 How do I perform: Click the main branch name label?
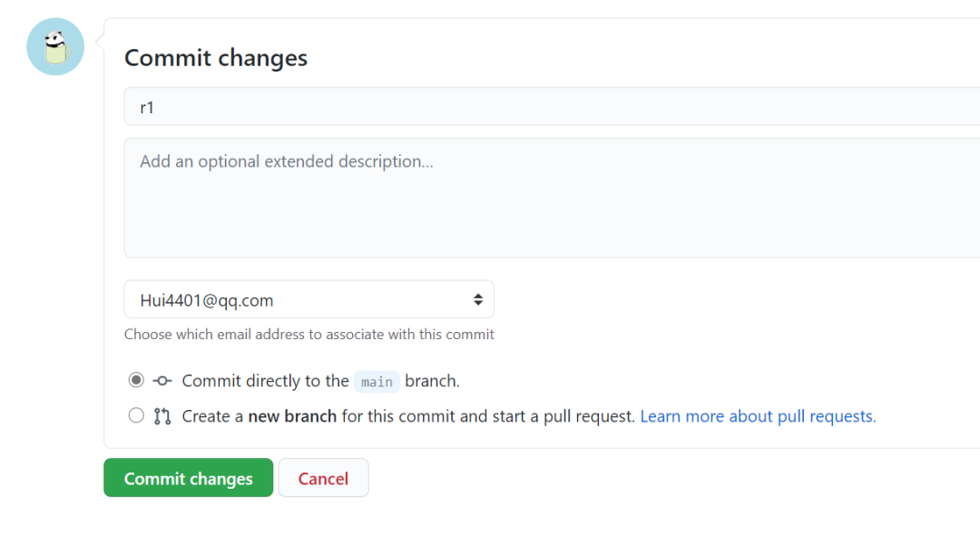[x=377, y=382]
